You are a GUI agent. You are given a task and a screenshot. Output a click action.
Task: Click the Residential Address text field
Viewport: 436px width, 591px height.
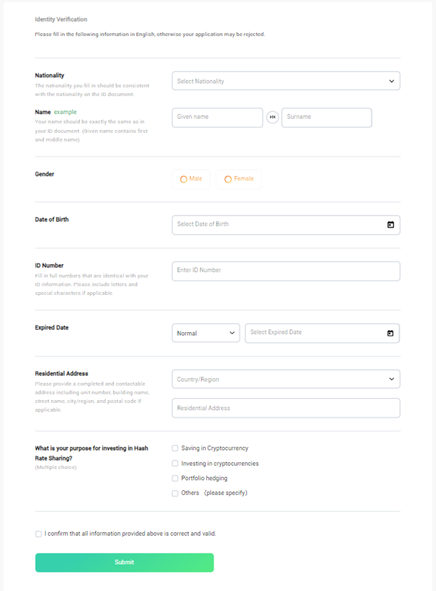pos(286,408)
